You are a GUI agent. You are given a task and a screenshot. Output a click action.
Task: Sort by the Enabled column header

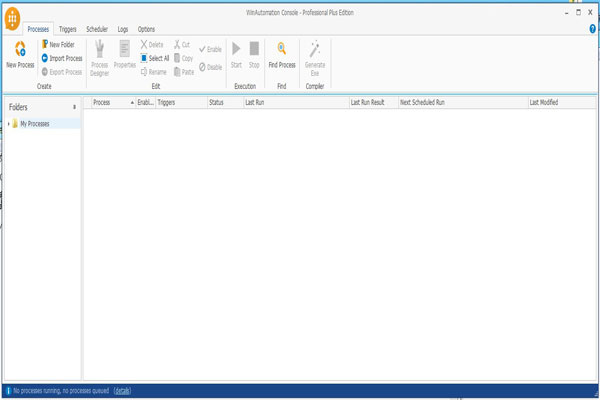click(x=146, y=102)
